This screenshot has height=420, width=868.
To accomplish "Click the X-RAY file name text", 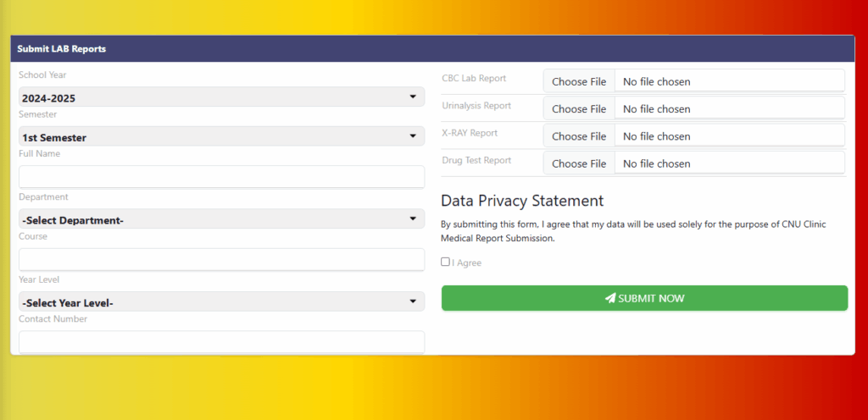I will pyautogui.click(x=656, y=136).
